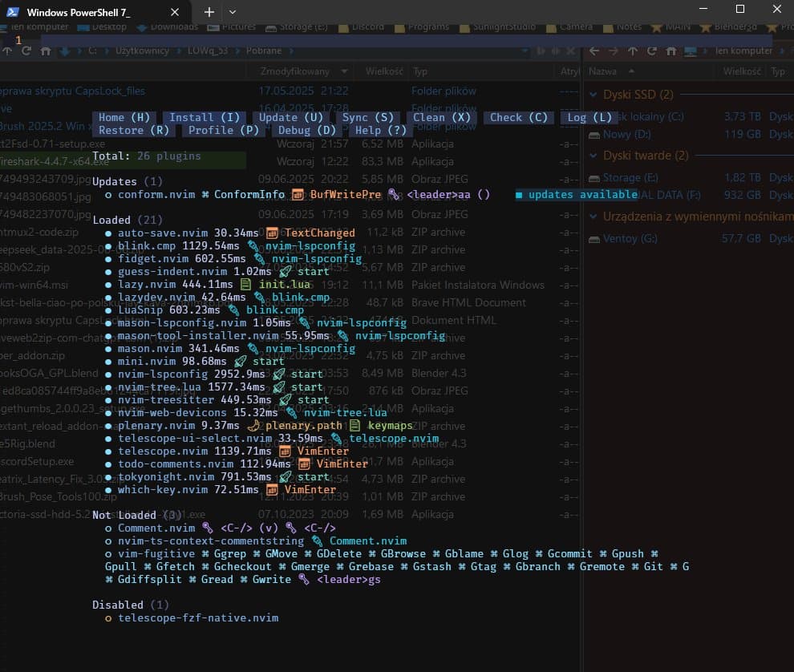Screen dimensions: 794x672
Task: Open the Help (?) view
Action: (x=381, y=130)
